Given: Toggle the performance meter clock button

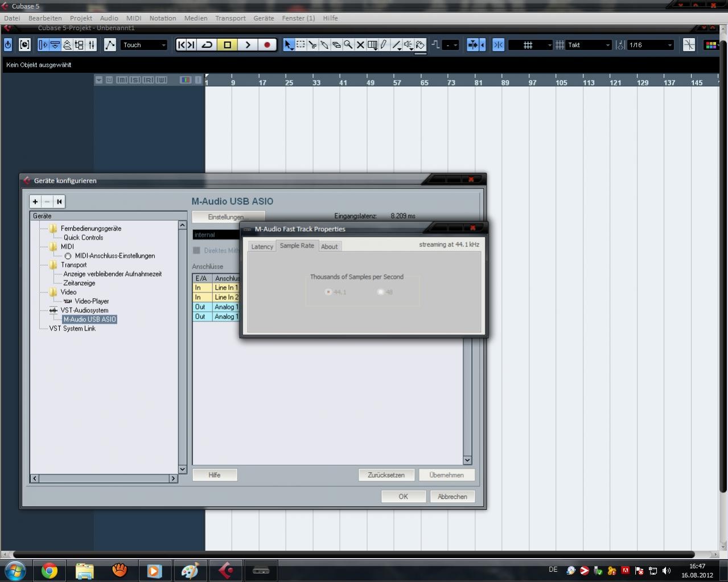Looking at the screenshot, I should point(24,45).
